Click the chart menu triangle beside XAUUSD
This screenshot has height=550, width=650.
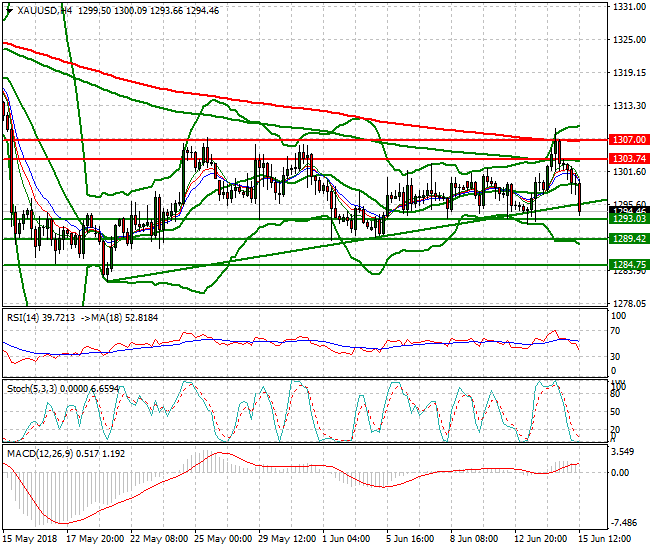click(9, 11)
